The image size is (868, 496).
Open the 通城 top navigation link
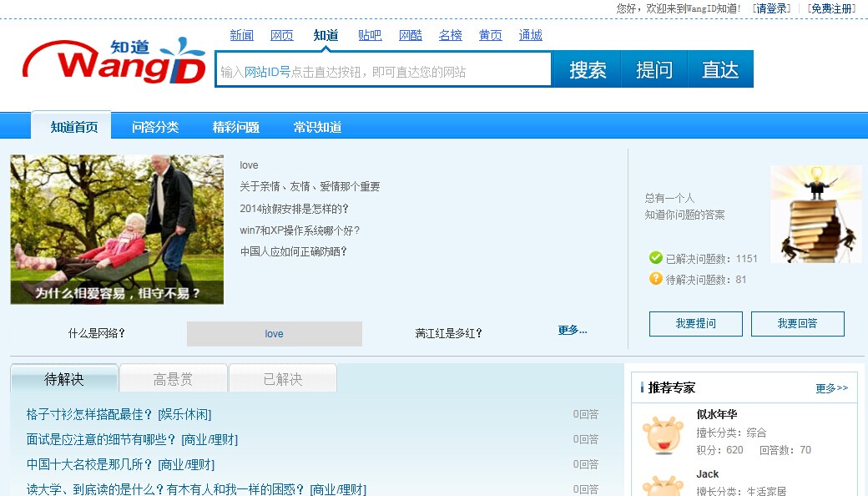(530, 35)
